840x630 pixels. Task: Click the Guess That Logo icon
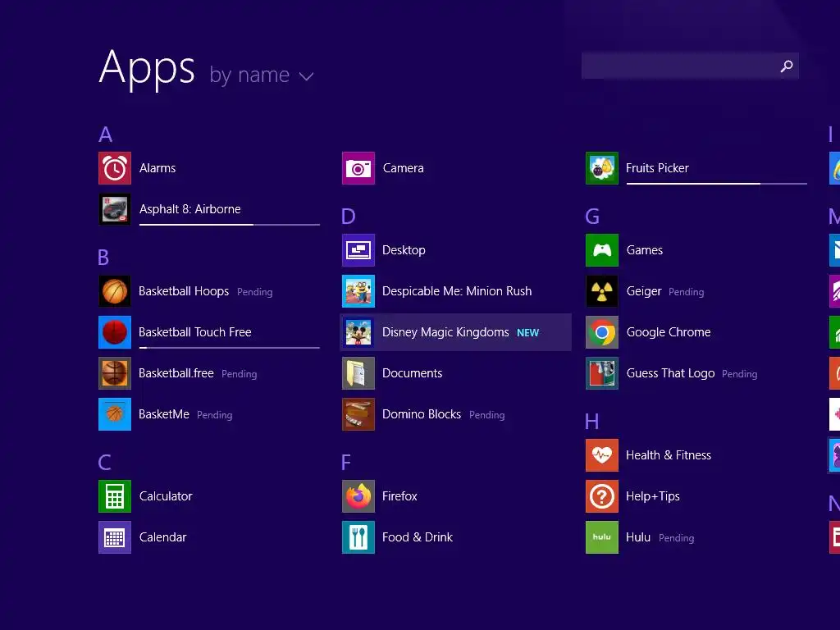[602, 373]
